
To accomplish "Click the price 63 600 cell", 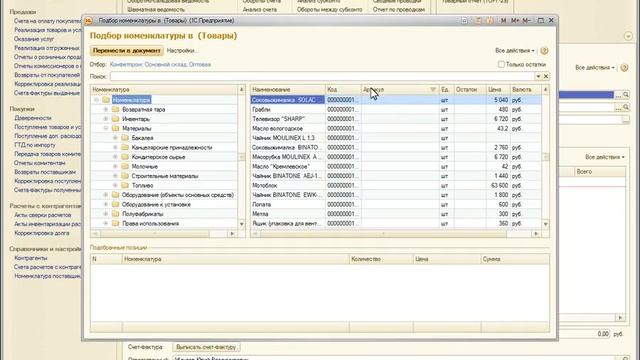I will 498,185.
